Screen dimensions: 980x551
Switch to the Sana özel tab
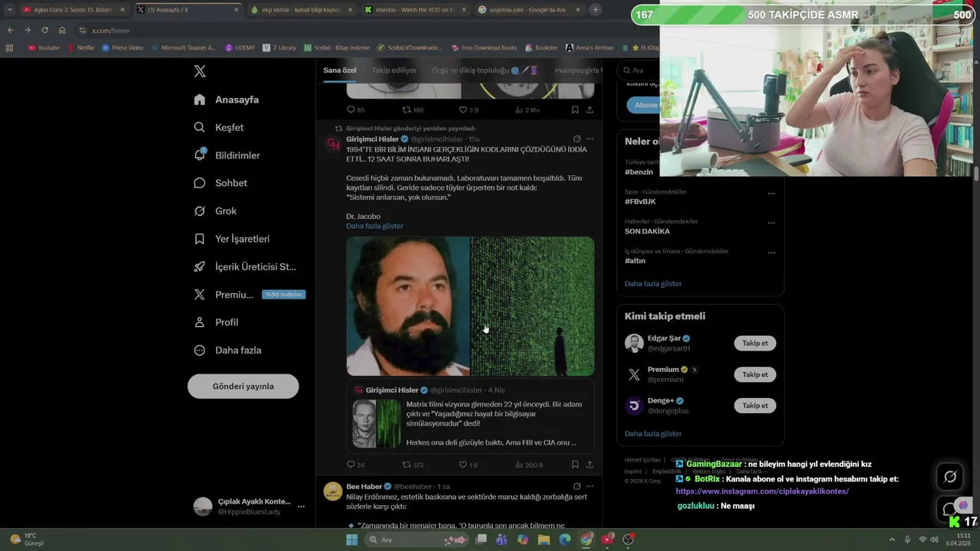(339, 70)
